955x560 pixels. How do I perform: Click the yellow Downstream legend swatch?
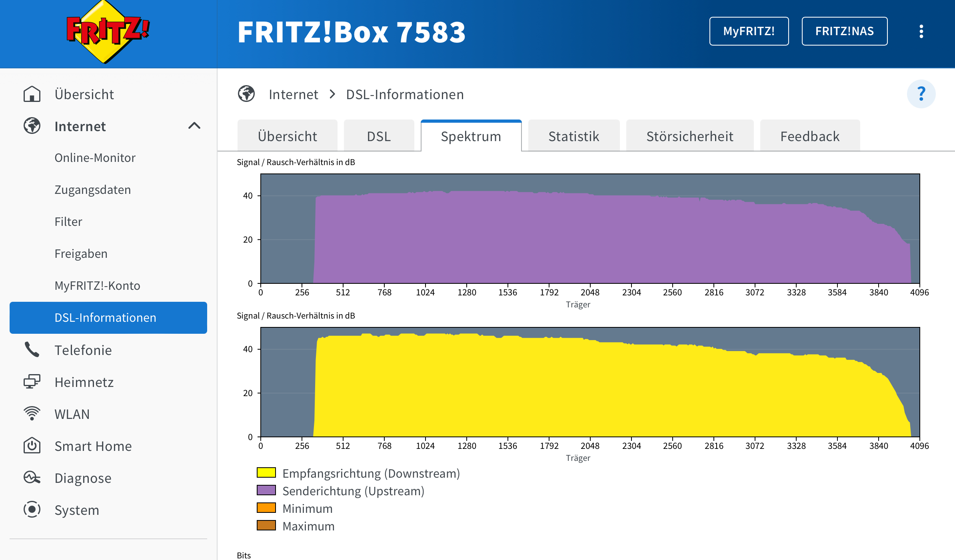pyautogui.click(x=266, y=473)
